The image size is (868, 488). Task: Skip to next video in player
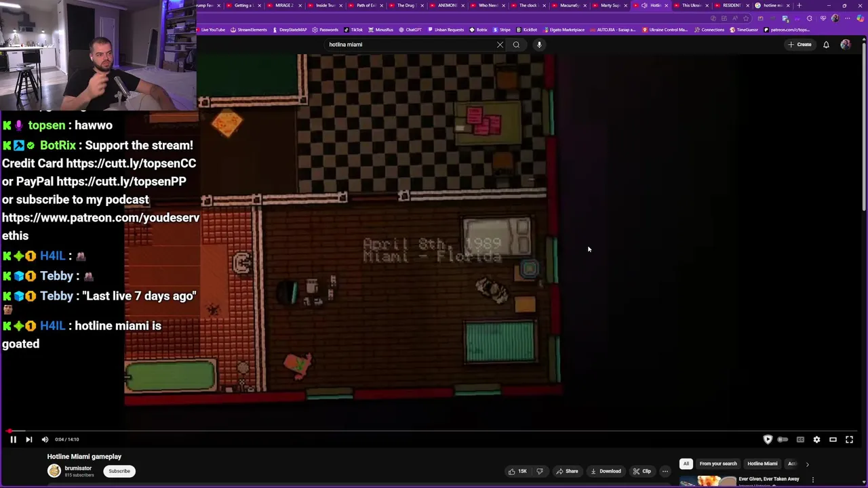[x=28, y=439]
